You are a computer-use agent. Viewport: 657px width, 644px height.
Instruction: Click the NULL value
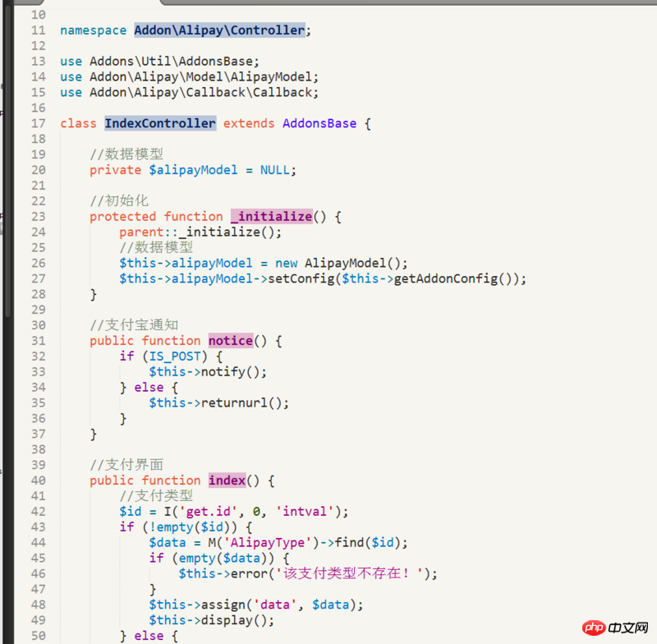[275, 170]
